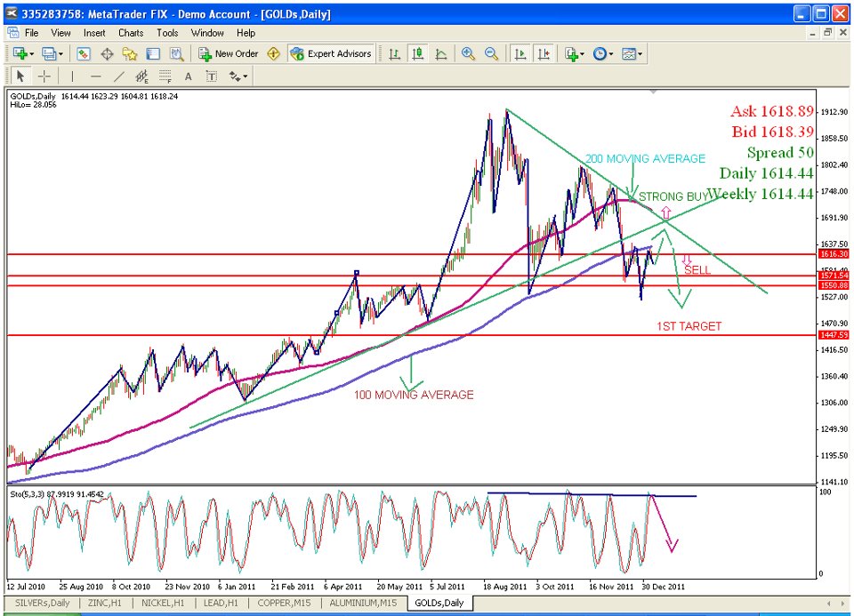The width and height of the screenshot is (854, 616).
Task: Open the chart templates dropdown
Action: (x=632, y=54)
